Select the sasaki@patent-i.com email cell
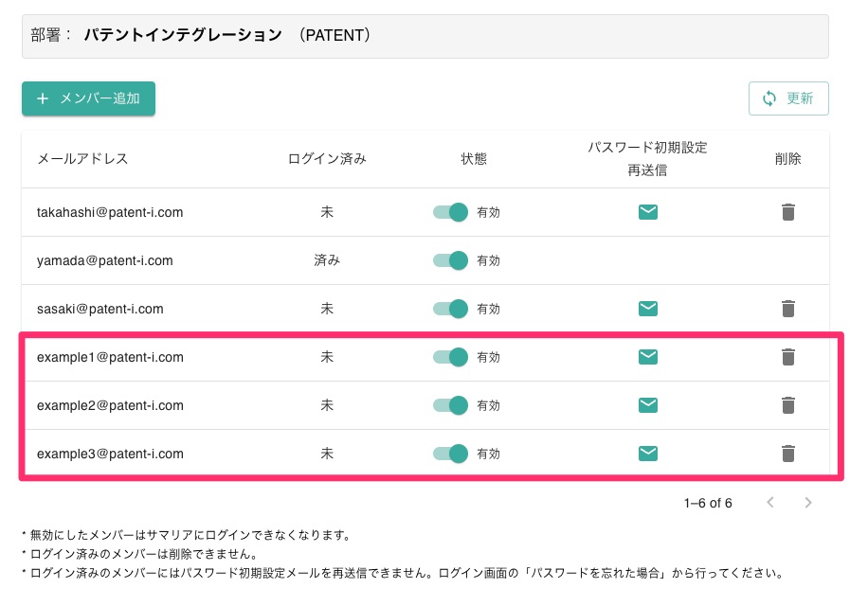The image size is (868, 606). tap(100, 309)
